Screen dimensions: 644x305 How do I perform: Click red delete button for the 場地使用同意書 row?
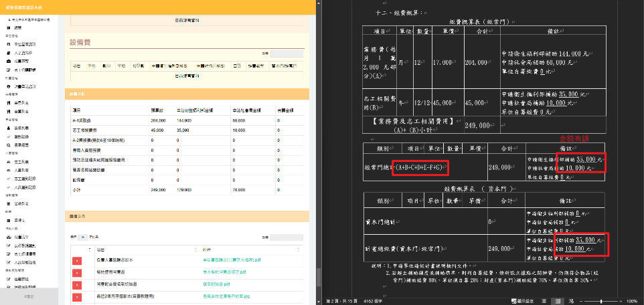(x=76, y=272)
